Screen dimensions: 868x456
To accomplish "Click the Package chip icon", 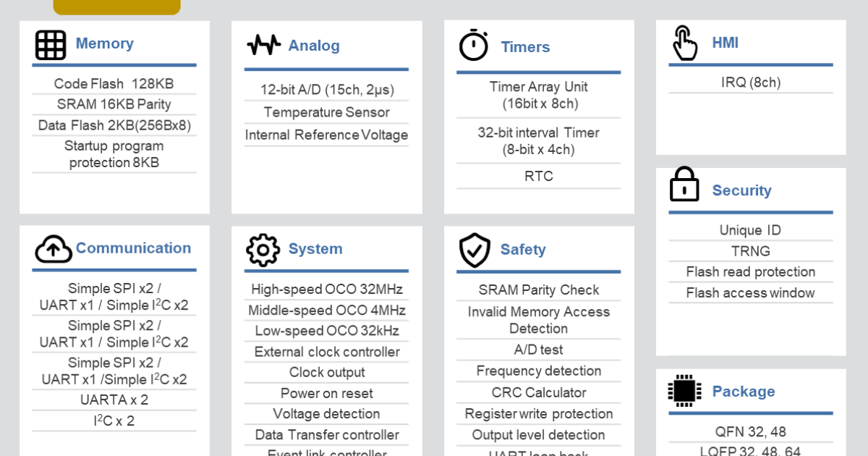I will pyautogui.click(x=684, y=392).
